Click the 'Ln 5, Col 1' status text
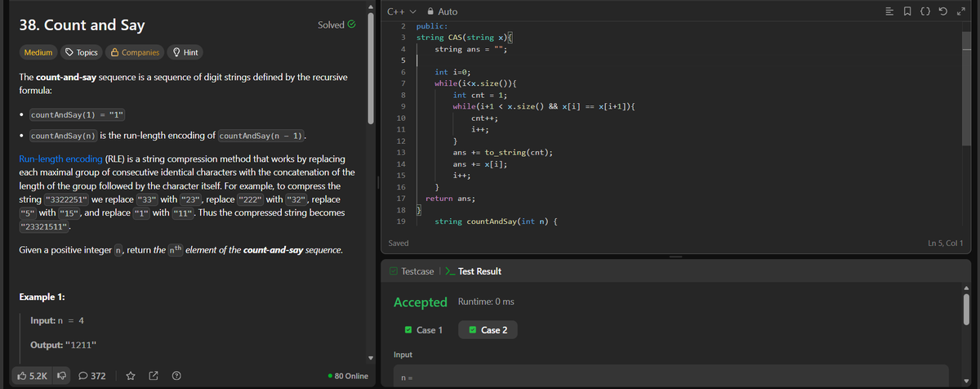Screen dimensions: 980x389 click(x=945, y=243)
